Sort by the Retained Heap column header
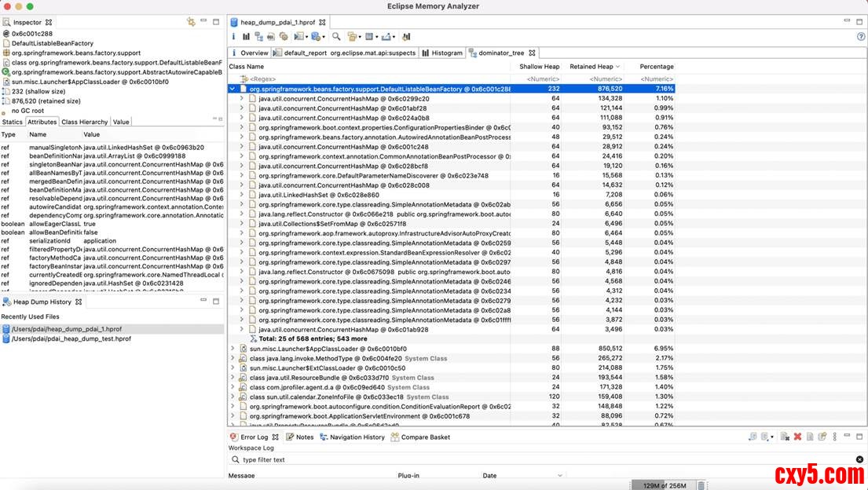The image size is (868, 490). [x=591, y=67]
